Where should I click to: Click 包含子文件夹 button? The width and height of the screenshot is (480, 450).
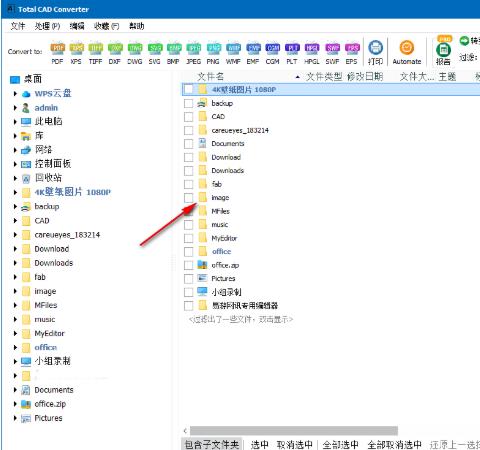[x=212, y=444]
